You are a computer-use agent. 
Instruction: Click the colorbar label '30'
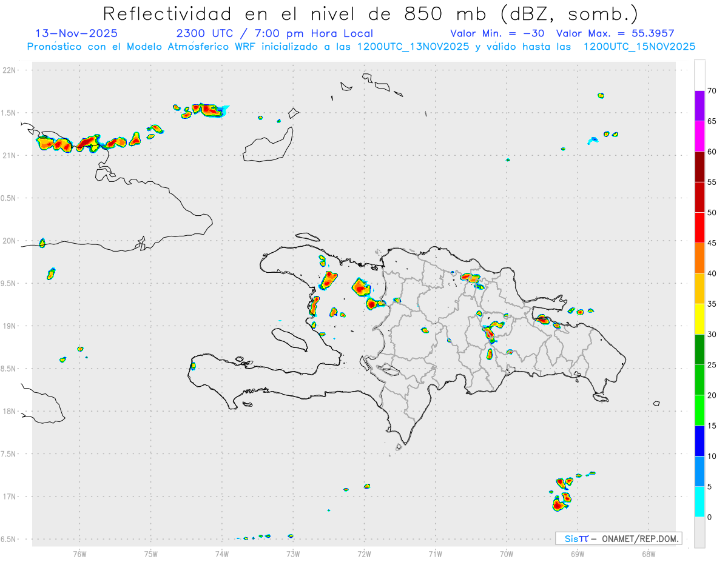(x=712, y=335)
